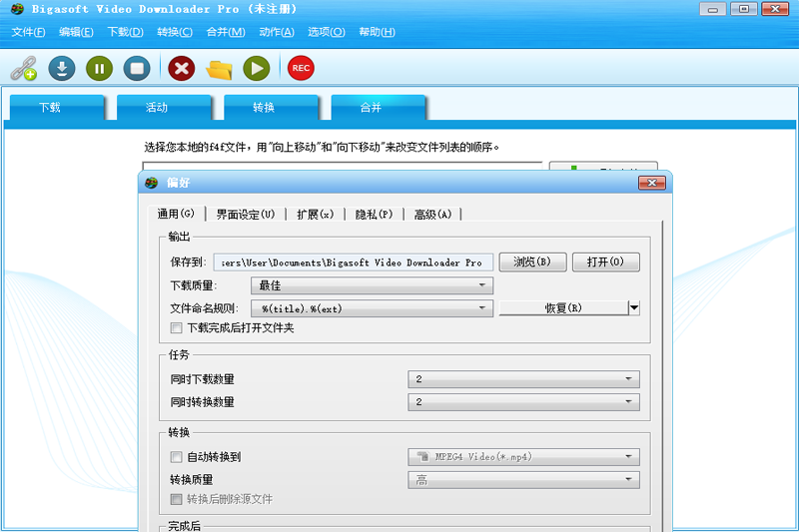Close the 偏好 preferences dialog

(652, 183)
